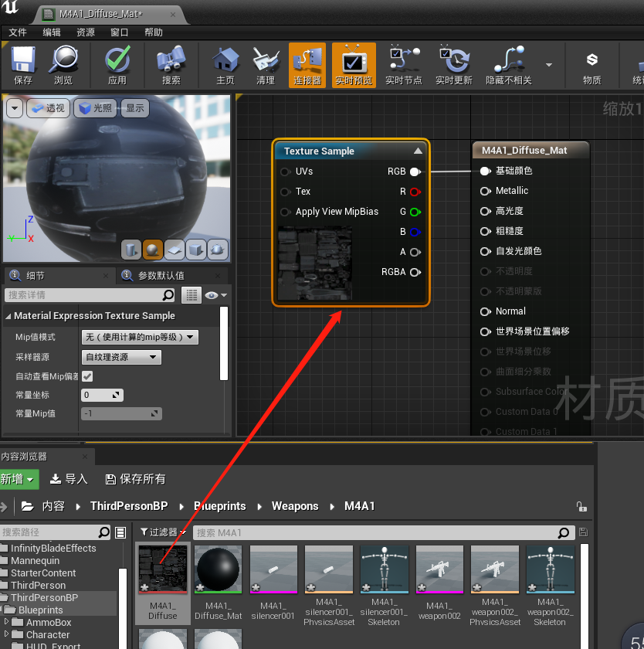Open the 资源 menu
644x649 pixels.
tap(86, 32)
